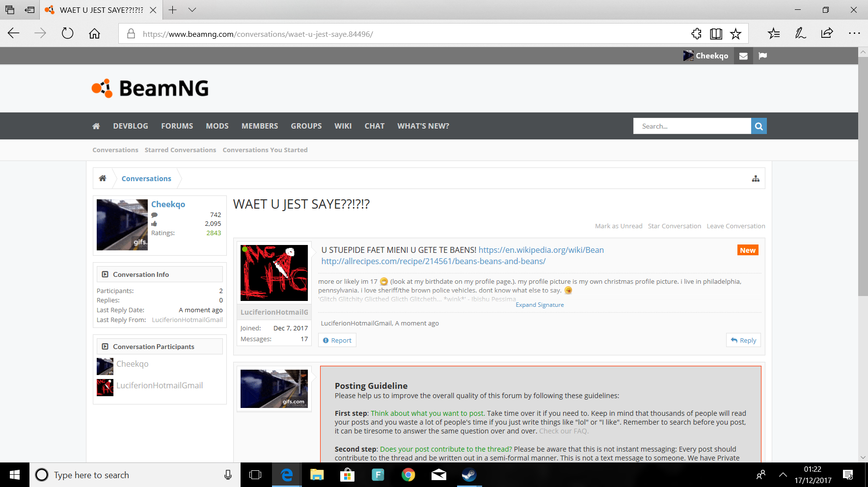Click the Add notes pen icon
Screen dimensions: 868x487
click(800, 33)
